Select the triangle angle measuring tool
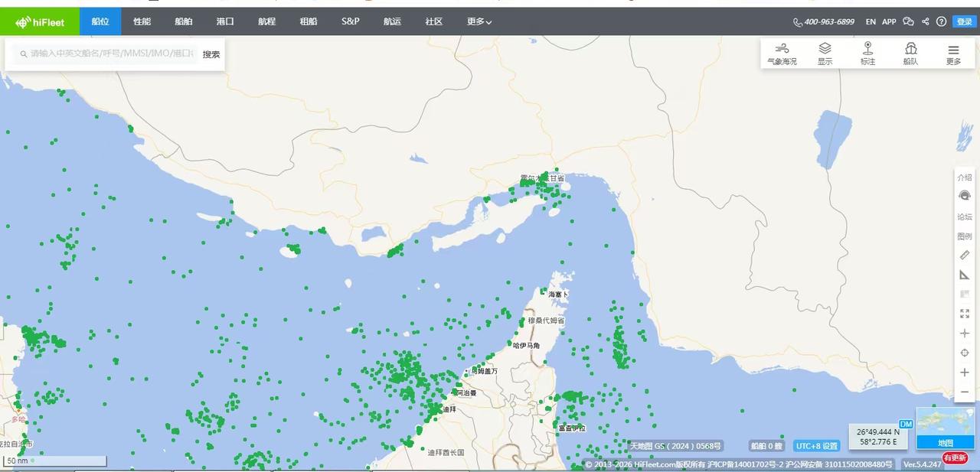980x472 pixels. point(965,275)
